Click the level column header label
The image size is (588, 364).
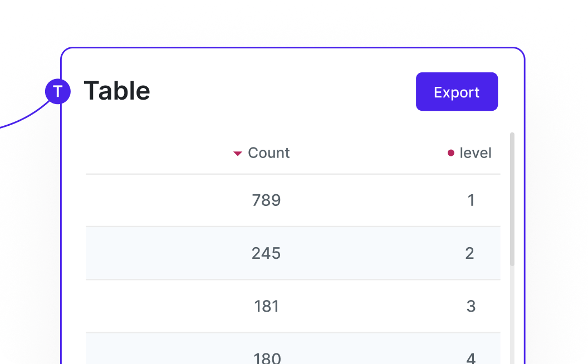pos(476,153)
